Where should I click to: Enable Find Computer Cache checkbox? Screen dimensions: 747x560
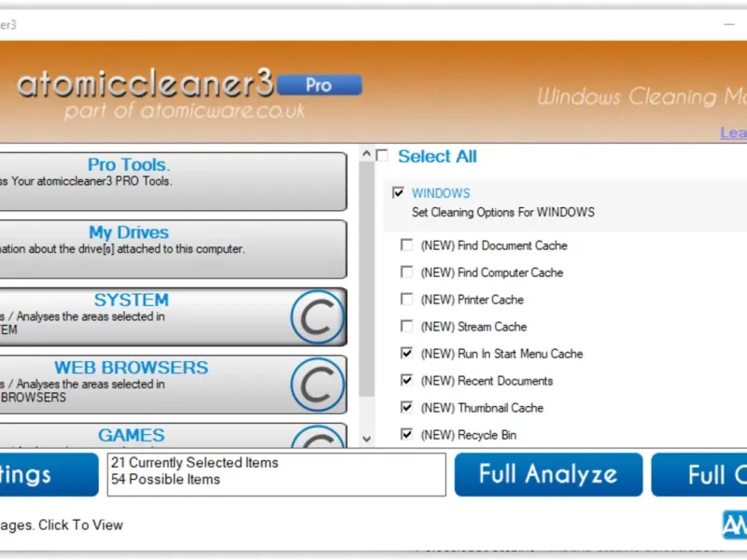coord(406,272)
